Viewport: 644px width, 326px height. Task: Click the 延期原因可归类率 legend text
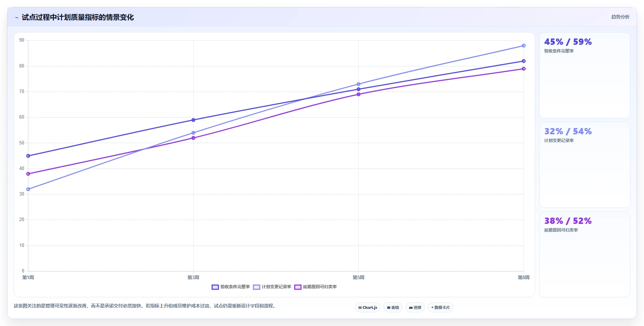320,287
